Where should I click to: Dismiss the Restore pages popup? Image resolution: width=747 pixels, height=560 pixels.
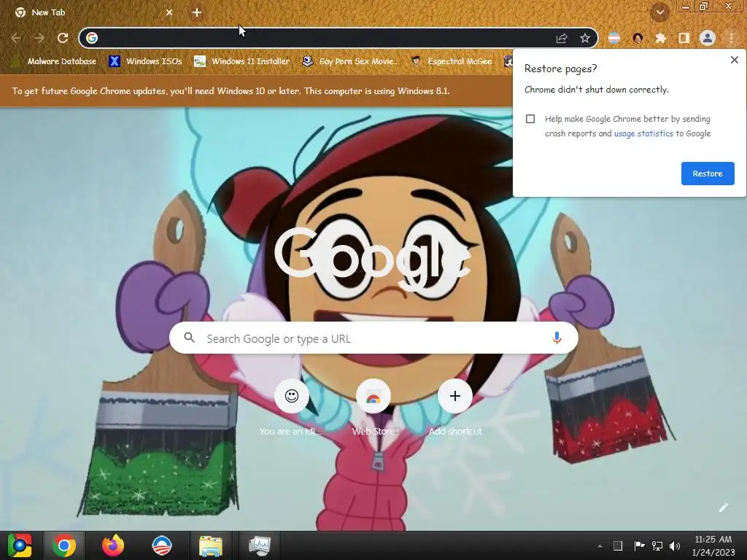coord(734,60)
